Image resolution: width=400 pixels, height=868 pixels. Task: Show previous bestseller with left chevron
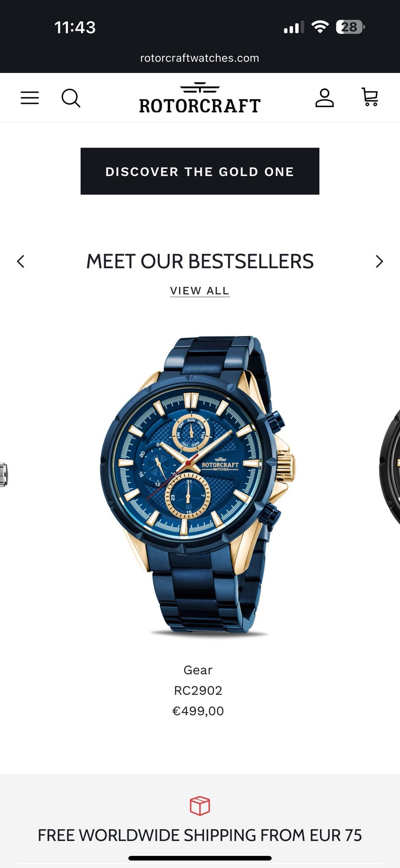[x=21, y=262]
